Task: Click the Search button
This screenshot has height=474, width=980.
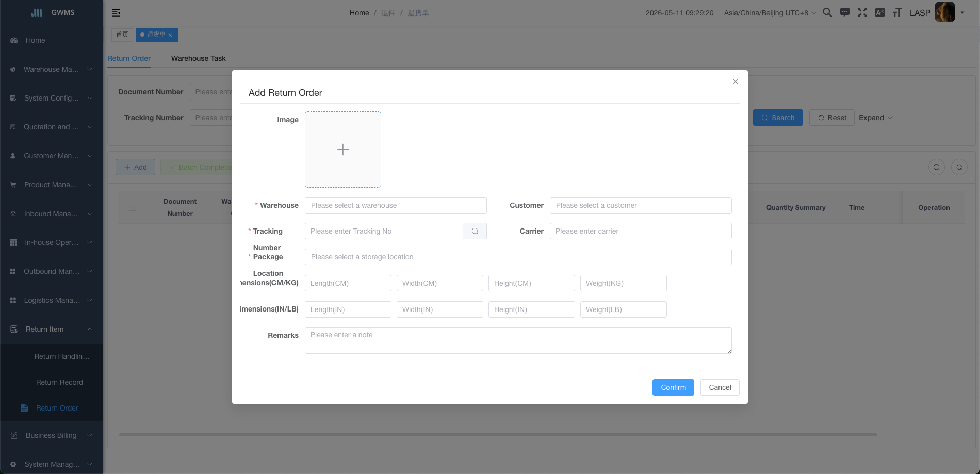Action: pos(778,118)
